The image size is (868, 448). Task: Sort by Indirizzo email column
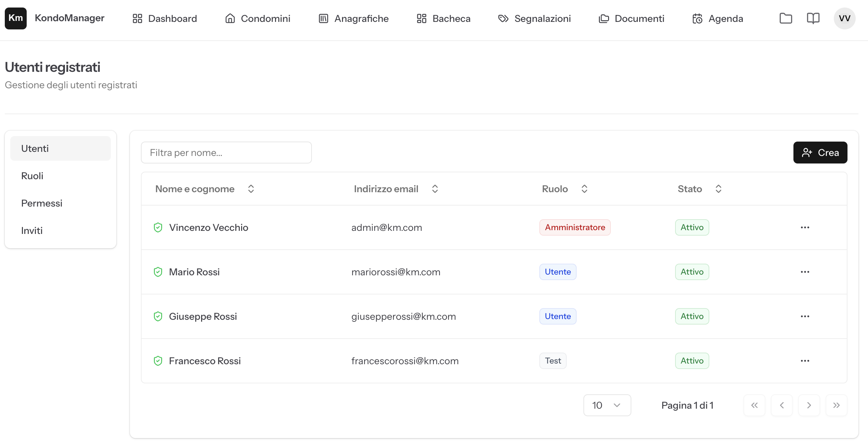click(396, 189)
